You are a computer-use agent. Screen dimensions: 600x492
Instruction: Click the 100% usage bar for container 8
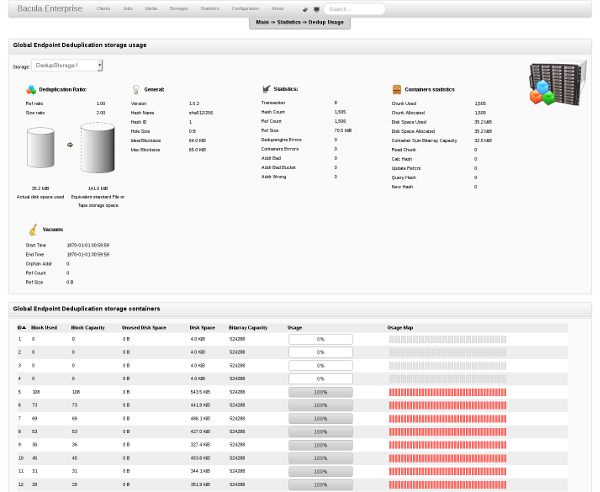pos(321,432)
